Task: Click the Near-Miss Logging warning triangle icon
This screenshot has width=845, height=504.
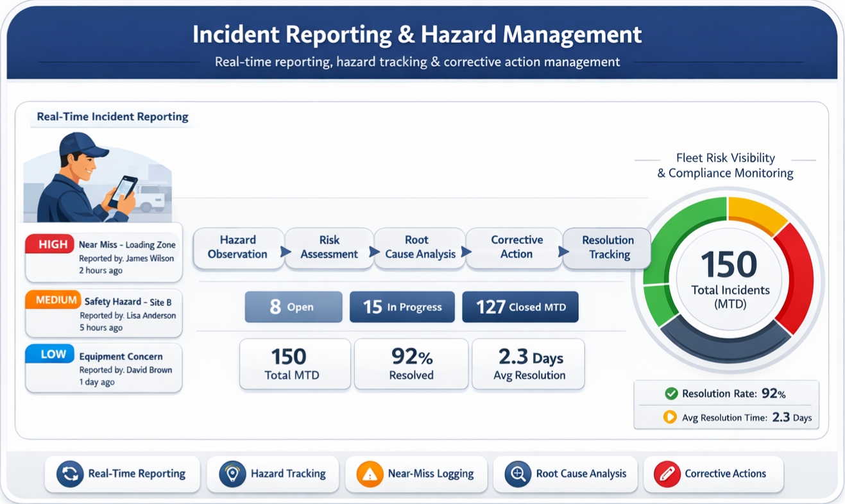Action: [369, 474]
